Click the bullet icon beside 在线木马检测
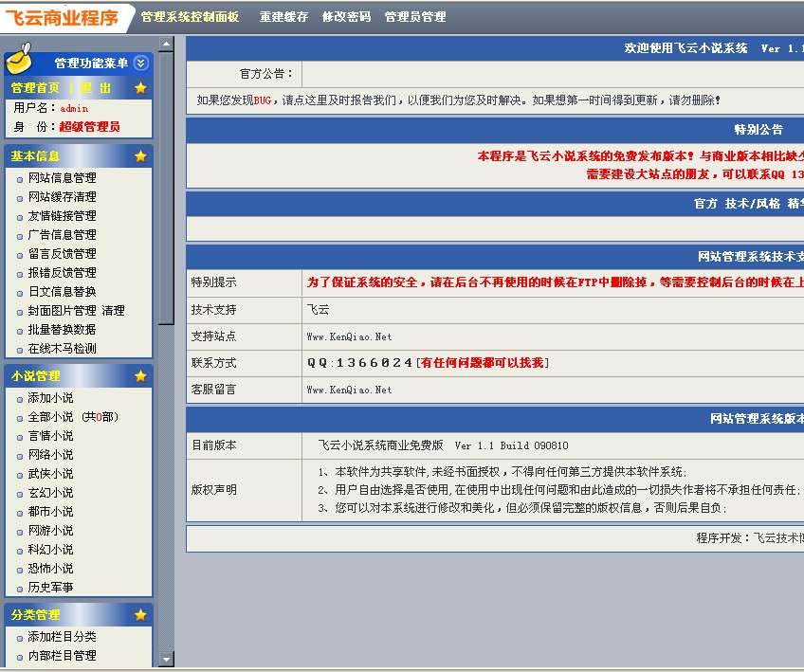804x672 pixels. pyautogui.click(x=21, y=348)
